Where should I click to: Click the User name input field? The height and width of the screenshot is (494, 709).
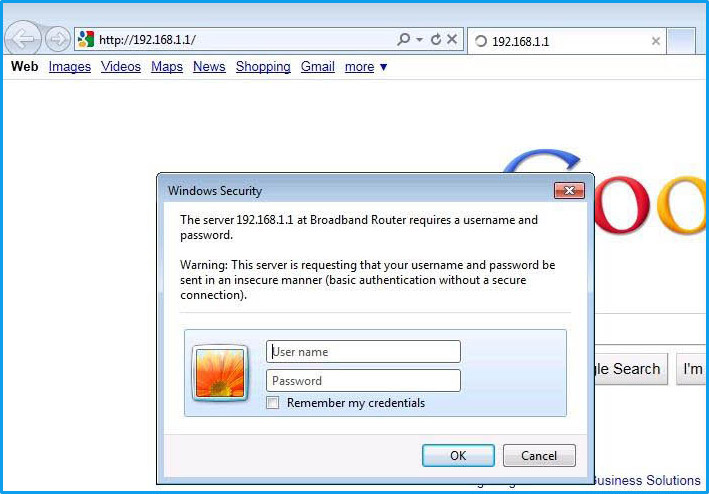364,352
